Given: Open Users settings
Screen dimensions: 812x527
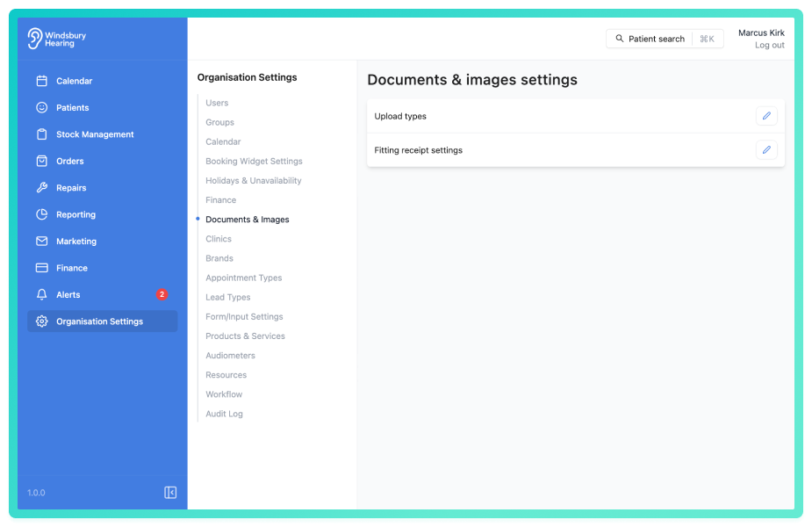Looking at the screenshot, I should (217, 103).
